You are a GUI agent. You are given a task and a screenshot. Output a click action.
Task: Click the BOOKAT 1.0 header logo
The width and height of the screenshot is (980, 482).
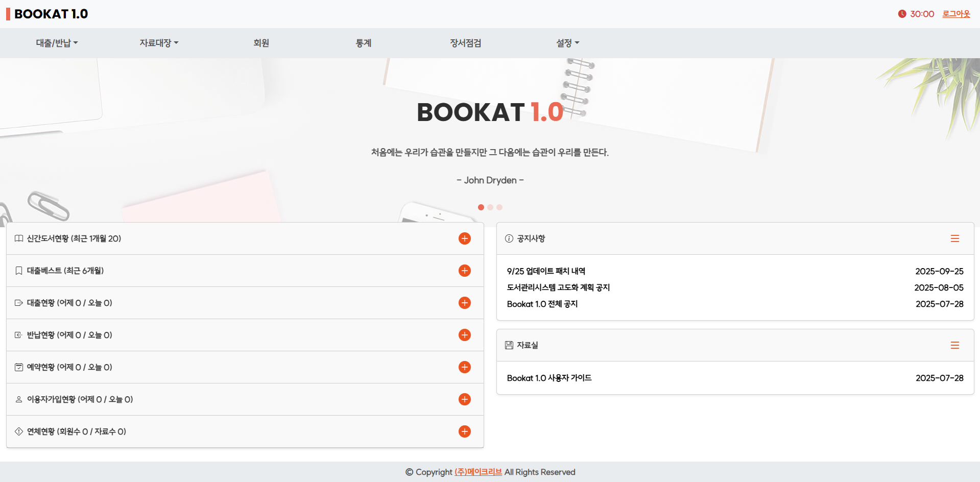pos(51,14)
